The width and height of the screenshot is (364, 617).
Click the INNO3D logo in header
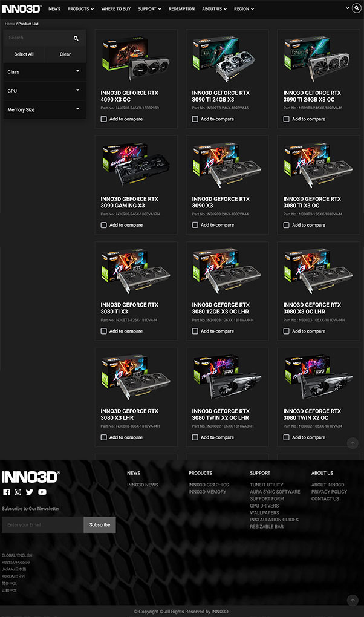(x=22, y=8)
